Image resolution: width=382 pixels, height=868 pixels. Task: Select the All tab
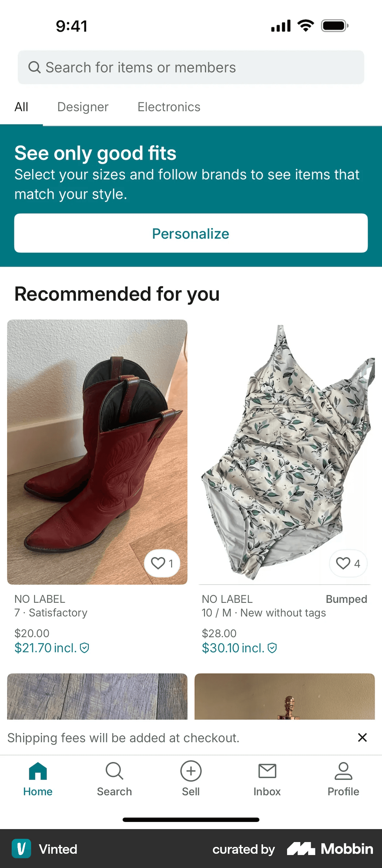point(21,107)
